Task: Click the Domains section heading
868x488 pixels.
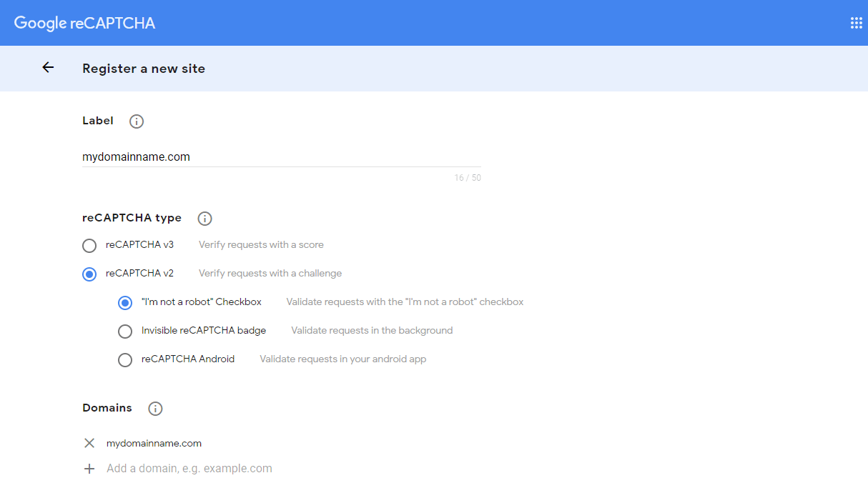Action: point(107,408)
